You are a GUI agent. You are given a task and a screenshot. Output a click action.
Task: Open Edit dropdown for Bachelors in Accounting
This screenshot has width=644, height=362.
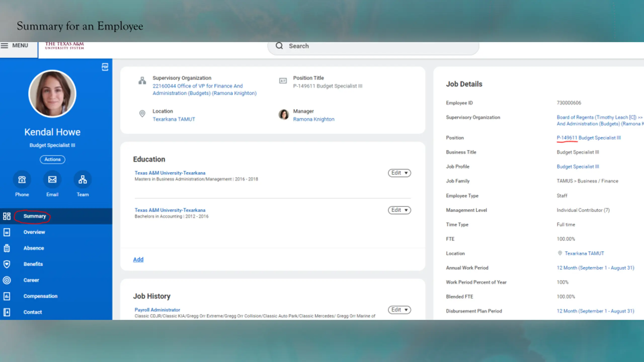(x=399, y=210)
